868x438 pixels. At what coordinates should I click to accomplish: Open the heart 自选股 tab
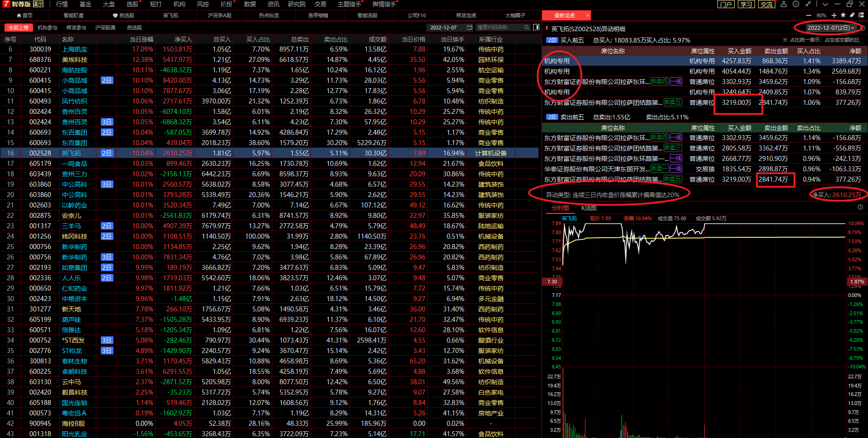click(123, 15)
